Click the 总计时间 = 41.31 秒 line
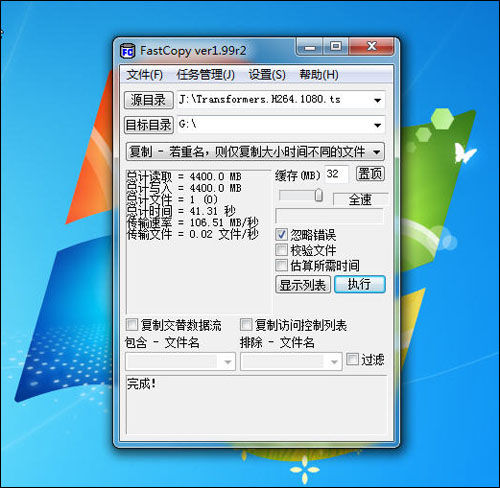The height and width of the screenshot is (488, 500). point(181,211)
